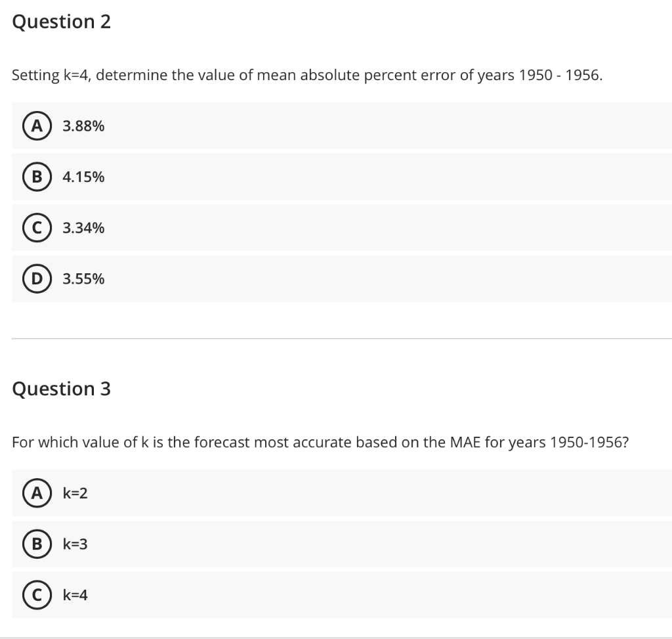Select circled letter B in Question 3
The width and height of the screenshot is (672, 639).
[37, 544]
